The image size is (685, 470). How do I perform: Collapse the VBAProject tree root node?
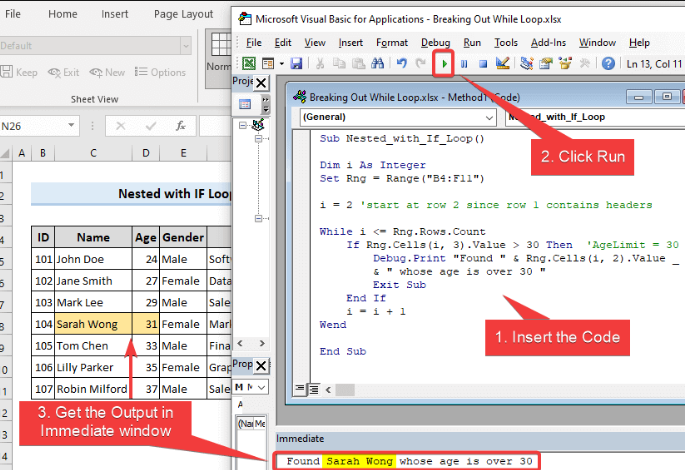tap(243, 125)
